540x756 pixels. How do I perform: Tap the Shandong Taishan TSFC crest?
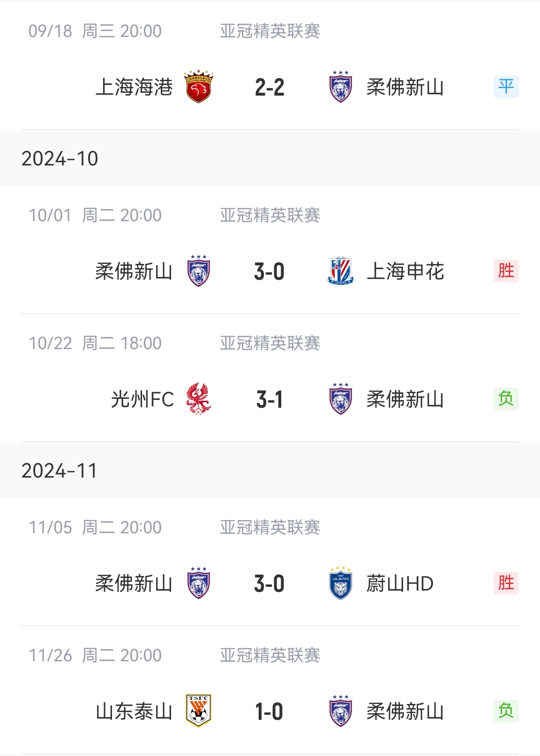pos(198,711)
